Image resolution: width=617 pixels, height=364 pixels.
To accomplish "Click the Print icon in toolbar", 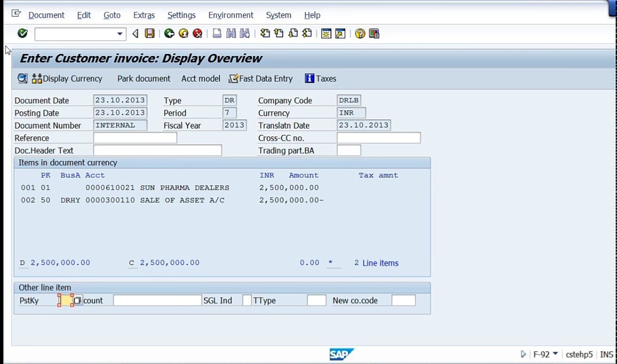I will pos(217,34).
